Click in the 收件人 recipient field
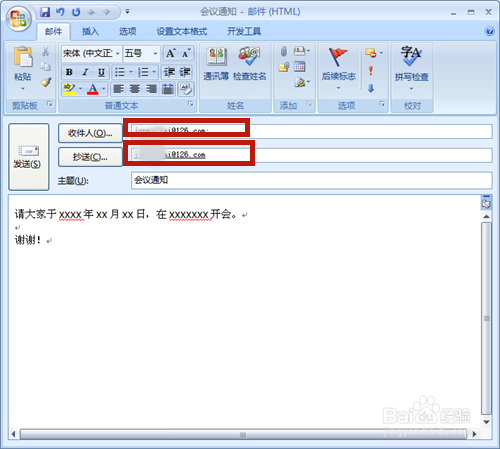The image size is (500, 449). pos(311,131)
